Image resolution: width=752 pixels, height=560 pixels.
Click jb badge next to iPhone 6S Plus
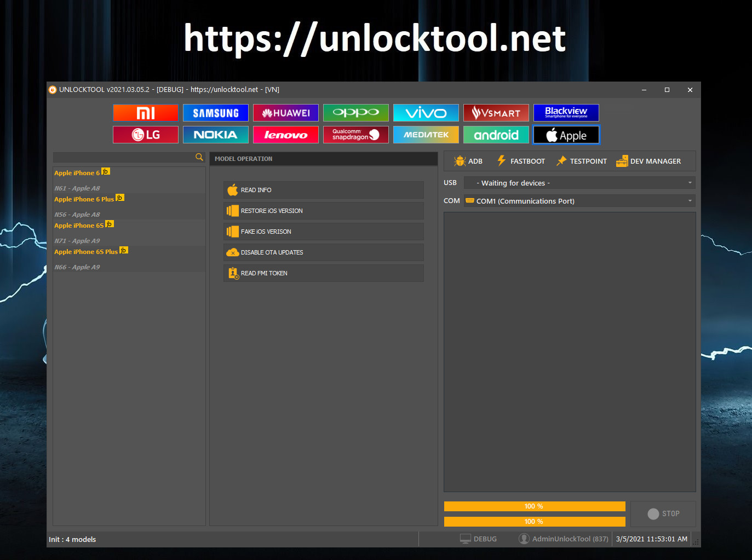124,250
